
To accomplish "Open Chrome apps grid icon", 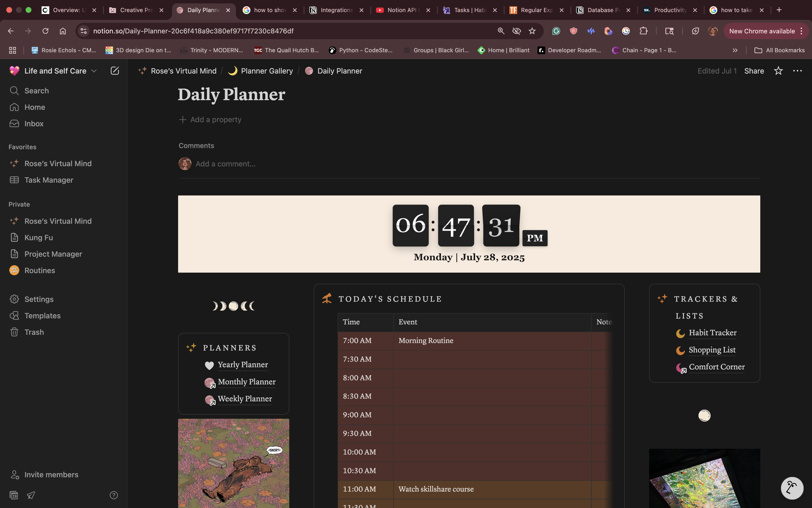I will (12, 50).
